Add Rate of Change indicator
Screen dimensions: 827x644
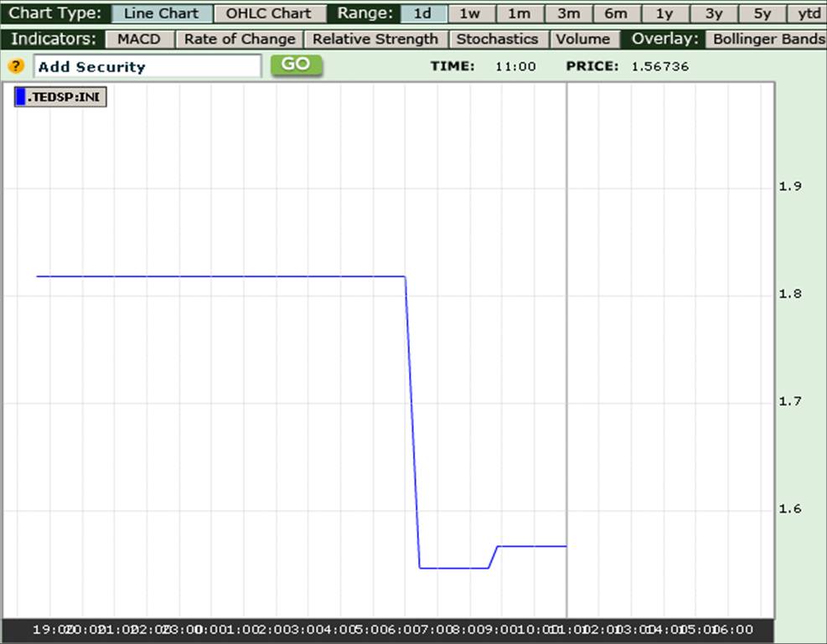(240, 39)
